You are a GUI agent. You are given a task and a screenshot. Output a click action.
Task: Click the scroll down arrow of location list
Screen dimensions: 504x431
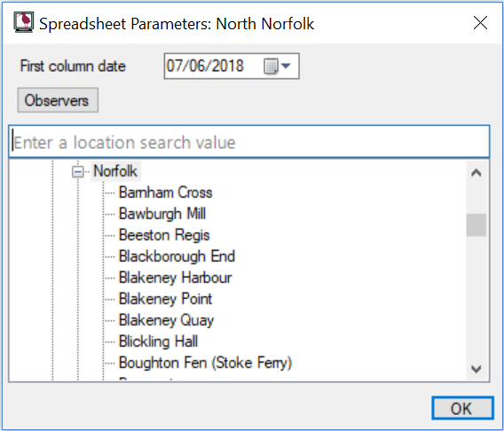pos(476,369)
